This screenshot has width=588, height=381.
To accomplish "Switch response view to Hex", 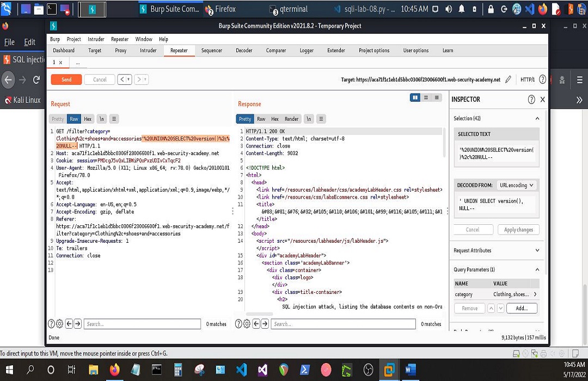I will pos(275,119).
